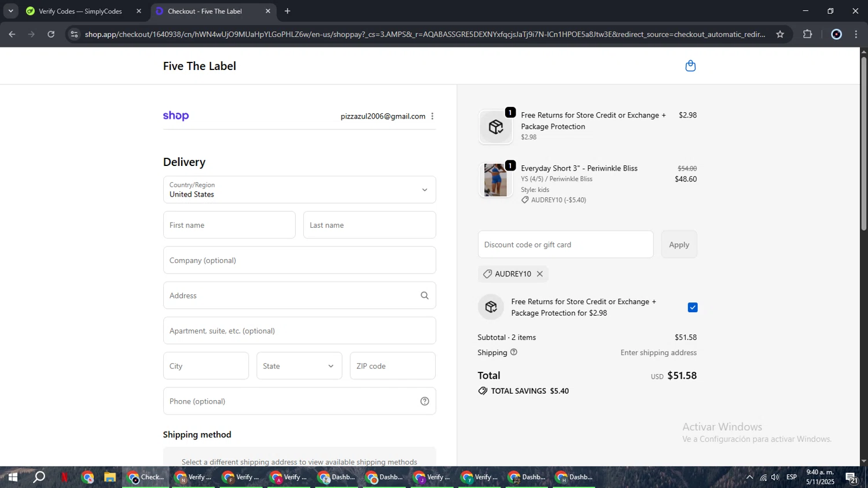Click Free Returns package thumbnail in cart
This screenshot has height=488, width=868.
click(495, 127)
